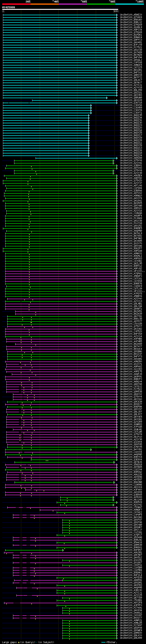This screenshot has height=644, width=146.
Task: Click the white query sequence bar
Action: click(x=60, y=9)
